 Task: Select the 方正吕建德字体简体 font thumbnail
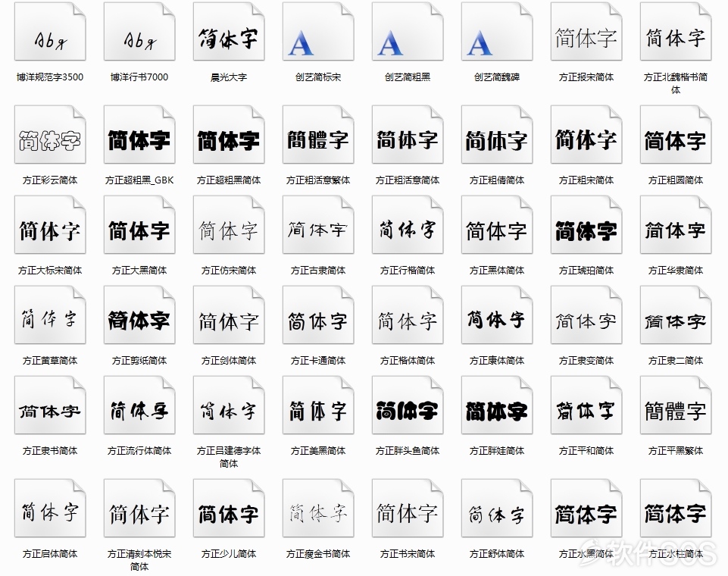point(229,405)
